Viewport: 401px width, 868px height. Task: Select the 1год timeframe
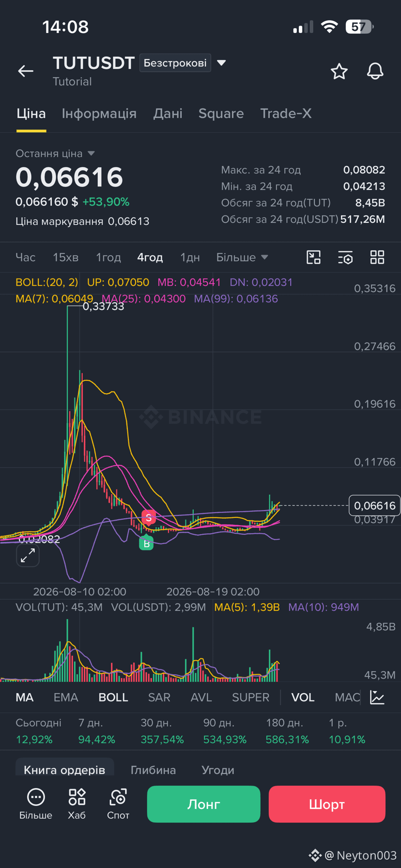coord(108,257)
